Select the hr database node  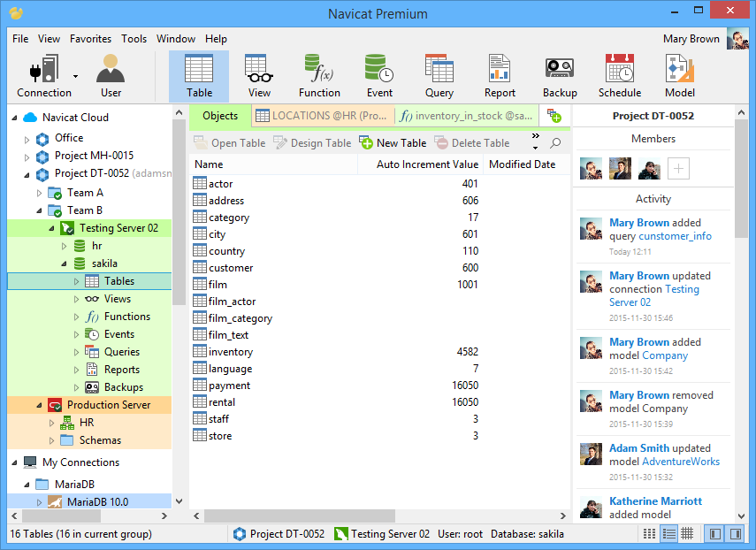click(96, 246)
